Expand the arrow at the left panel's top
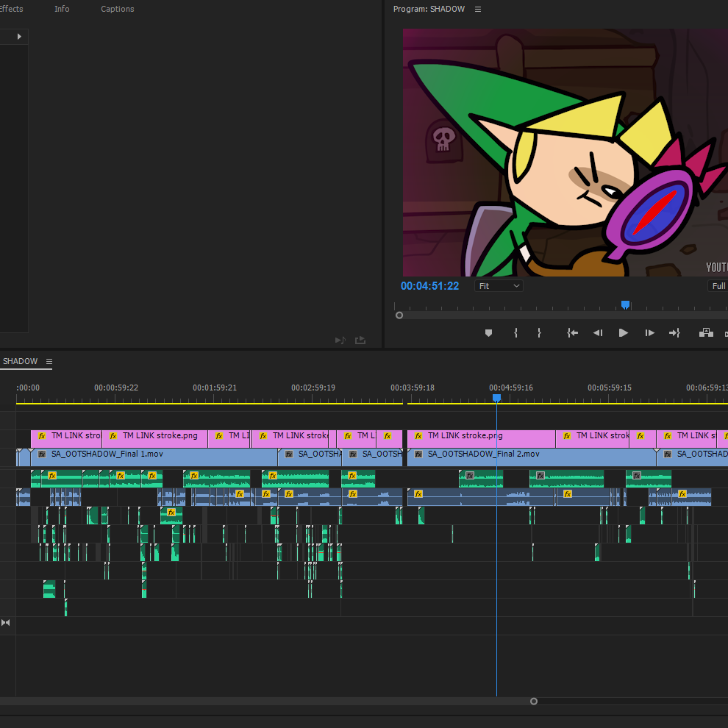 coord(19,37)
